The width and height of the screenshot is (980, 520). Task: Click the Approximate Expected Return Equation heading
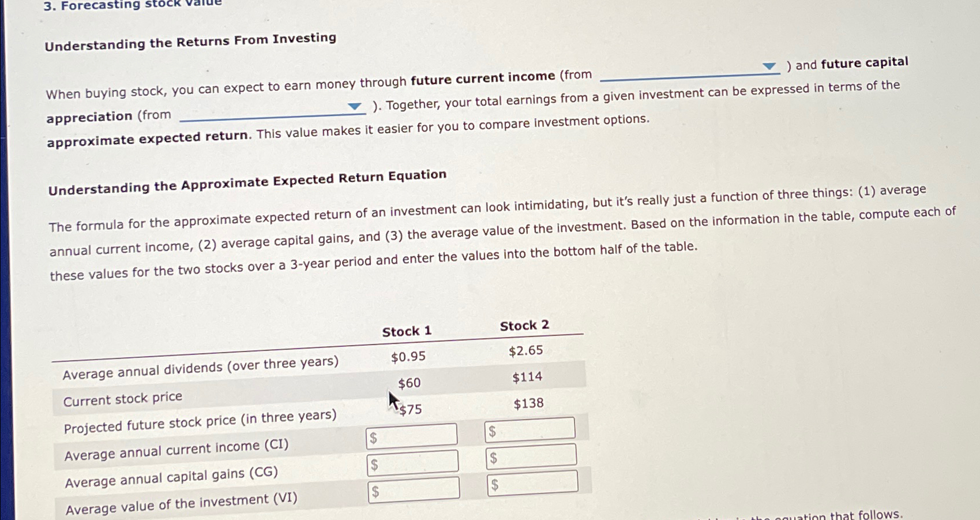pyautogui.click(x=247, y=182)
